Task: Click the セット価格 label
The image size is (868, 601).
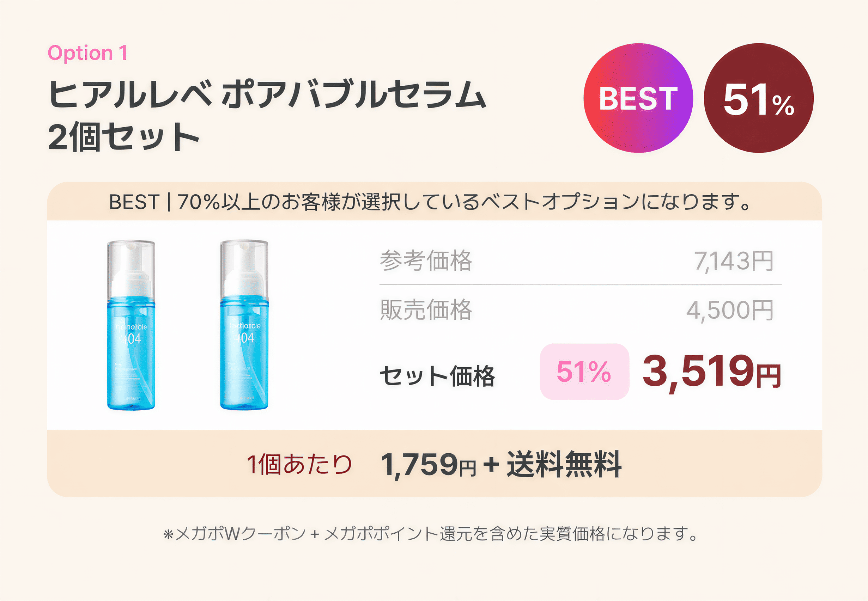Action: [437, 376]
